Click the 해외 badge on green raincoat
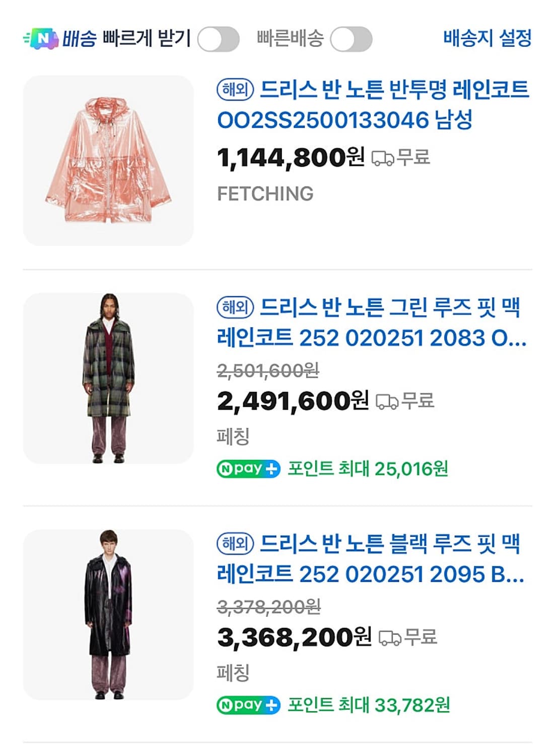 coord(235,307)
